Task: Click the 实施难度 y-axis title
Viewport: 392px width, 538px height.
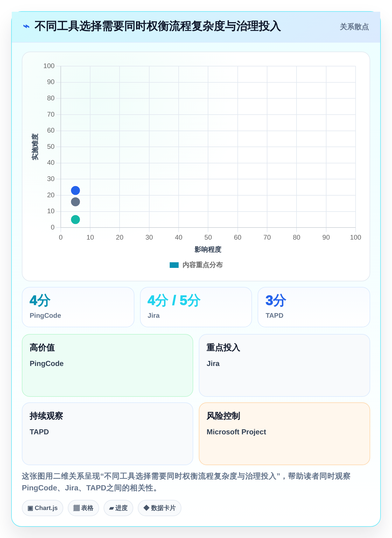Action: 35,147
